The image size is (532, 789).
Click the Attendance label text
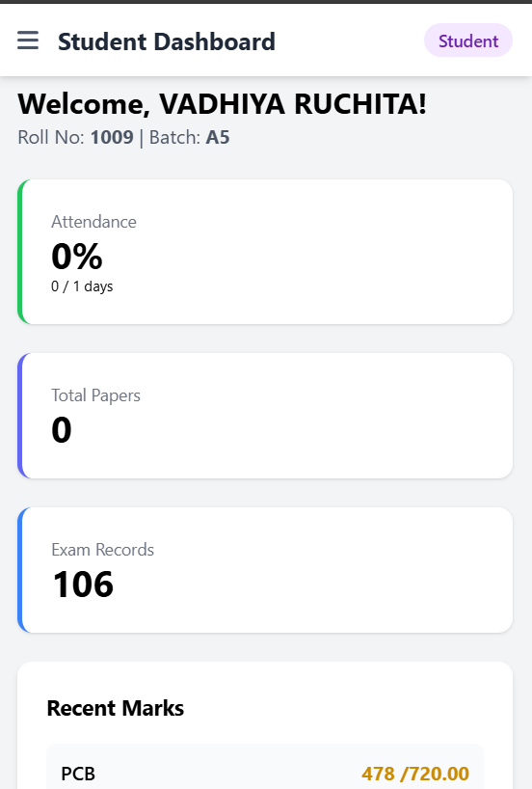[94, 222]
